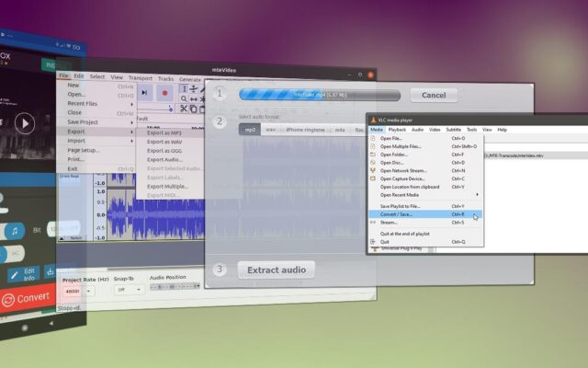Open the Audacity File menu
The image size is (588, 368).
click(x=63, y=75)
